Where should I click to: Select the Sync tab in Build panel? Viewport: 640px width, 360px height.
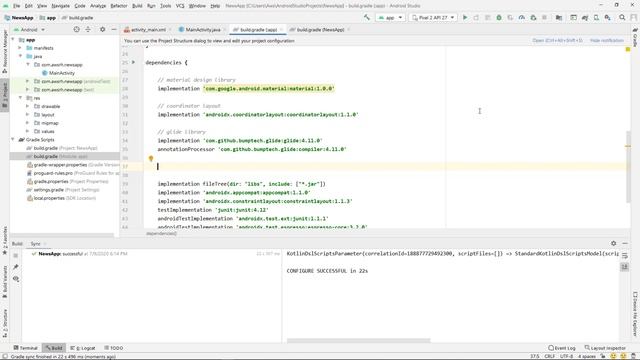[x=36, y=244]
